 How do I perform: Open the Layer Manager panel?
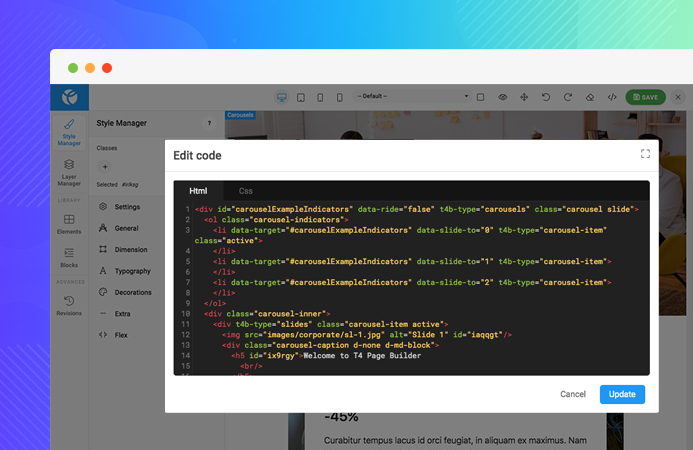(x=69, y=172)
